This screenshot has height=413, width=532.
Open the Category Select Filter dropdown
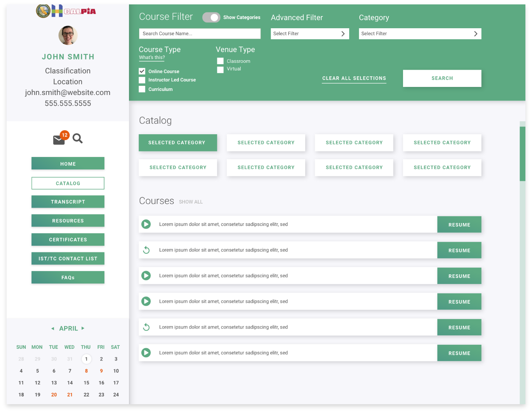tap(420, 33)
